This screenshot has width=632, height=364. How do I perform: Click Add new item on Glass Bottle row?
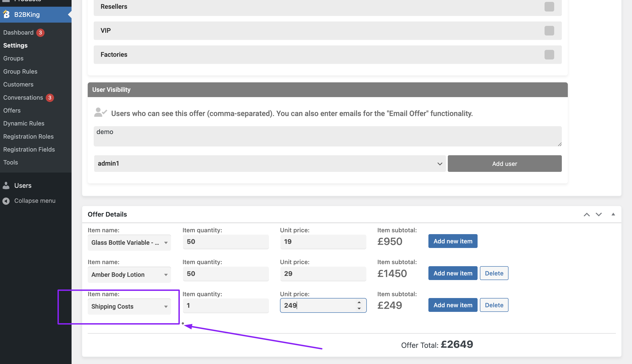453,241
